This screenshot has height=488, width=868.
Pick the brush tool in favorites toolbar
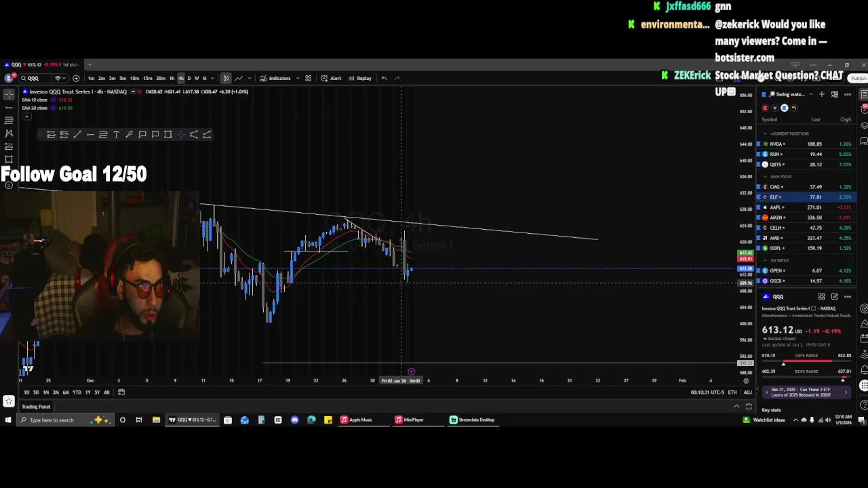tap(129, 134)
